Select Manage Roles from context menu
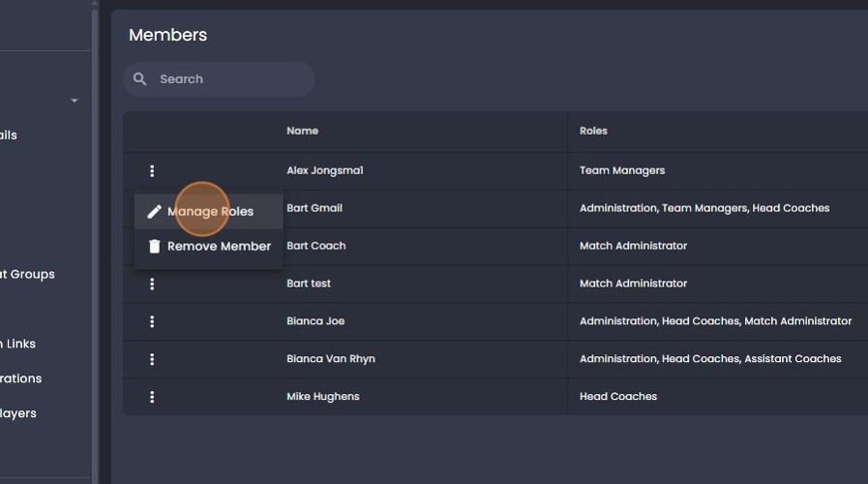 (210, 212)
